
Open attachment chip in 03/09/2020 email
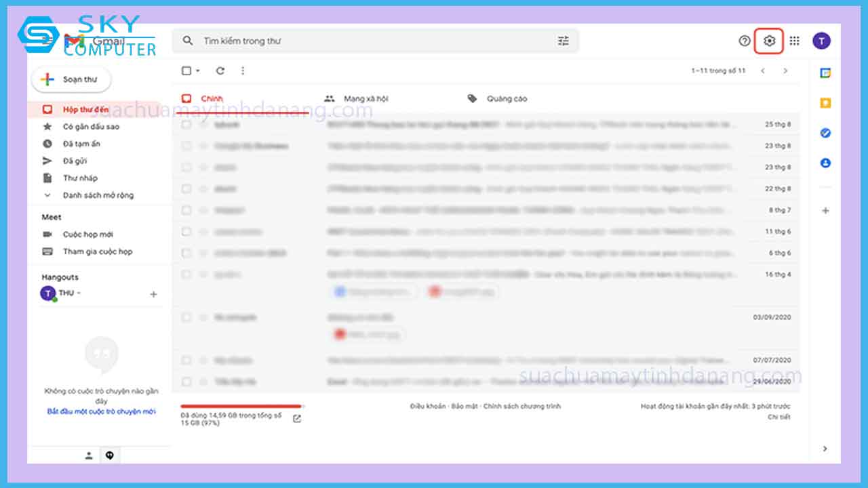pyautogui.click(x=368, y=334)
